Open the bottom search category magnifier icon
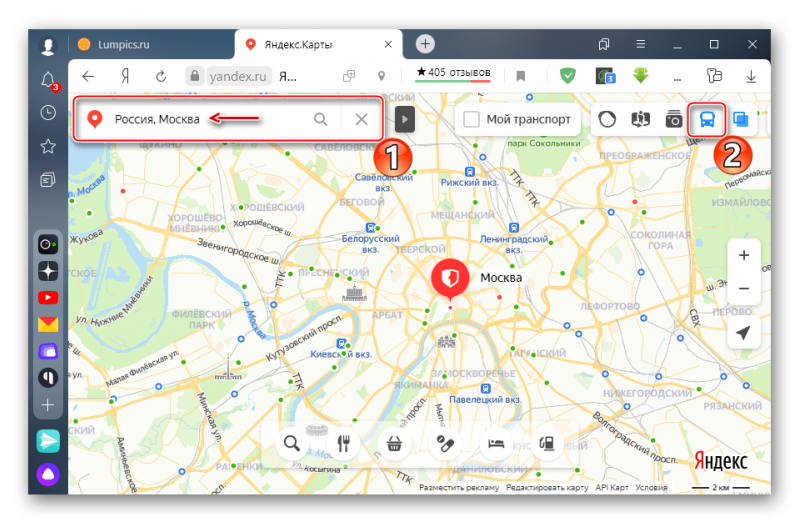This screenshot has height=527, width=800. click(291, 443)
